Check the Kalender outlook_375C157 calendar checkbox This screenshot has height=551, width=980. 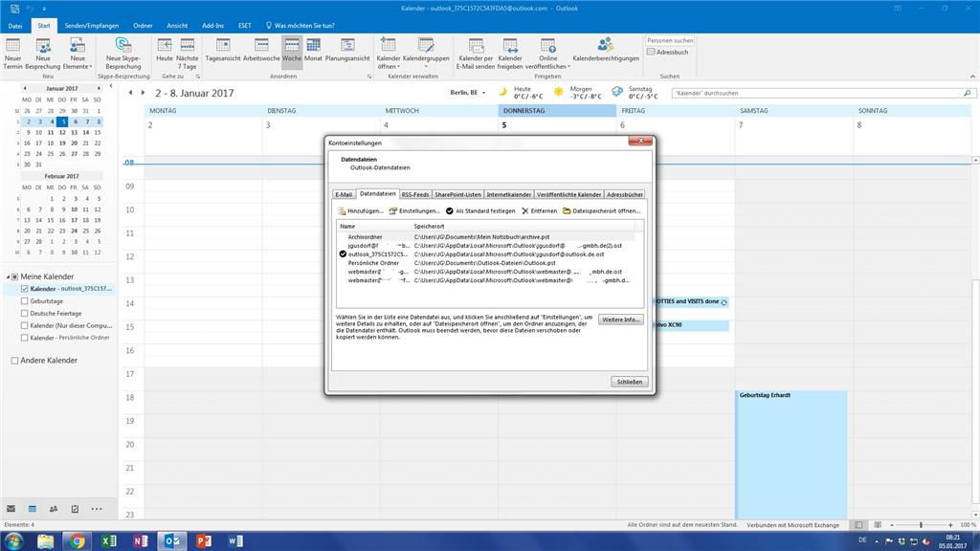pos(24,289)
